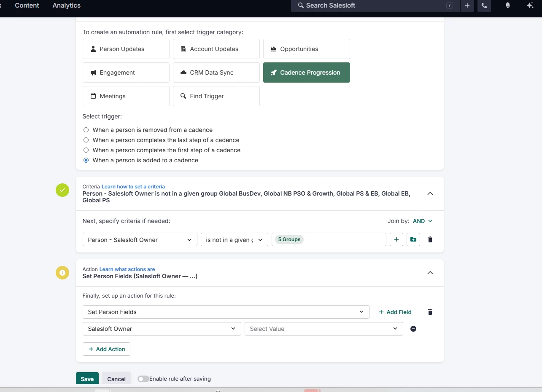Choose Engagement trigger category
Image resolution: width=542 pixels, height=392 pixels.
point(126,72)
